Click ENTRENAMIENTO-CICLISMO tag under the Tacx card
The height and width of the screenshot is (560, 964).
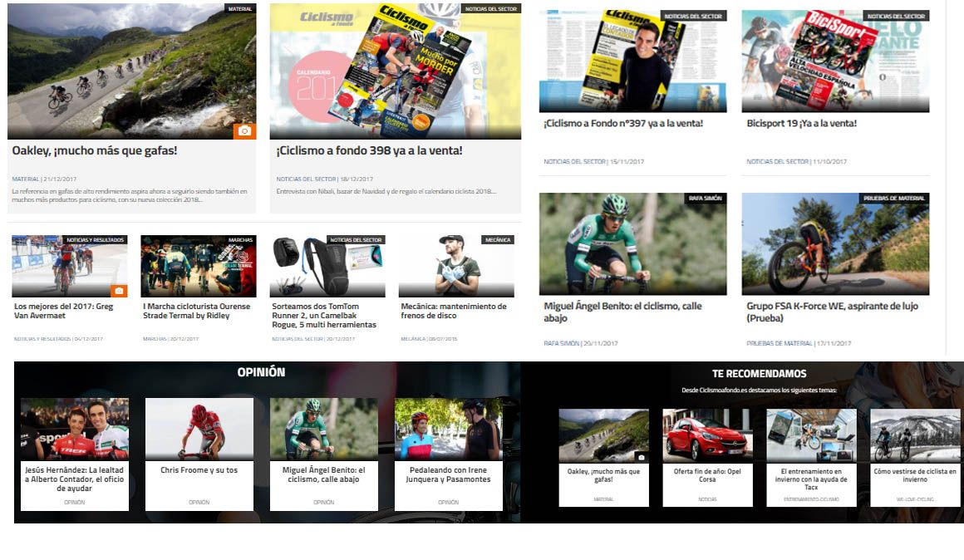pos(812,499)
